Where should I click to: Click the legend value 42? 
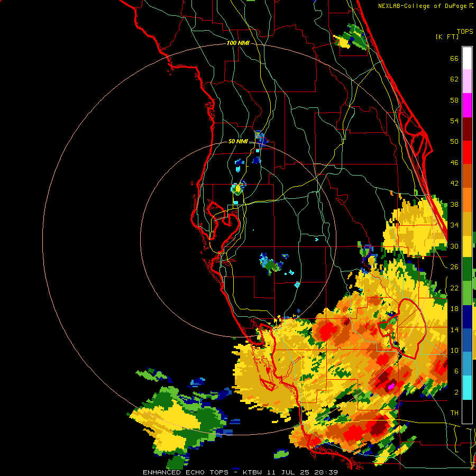[x=454, y=184]
